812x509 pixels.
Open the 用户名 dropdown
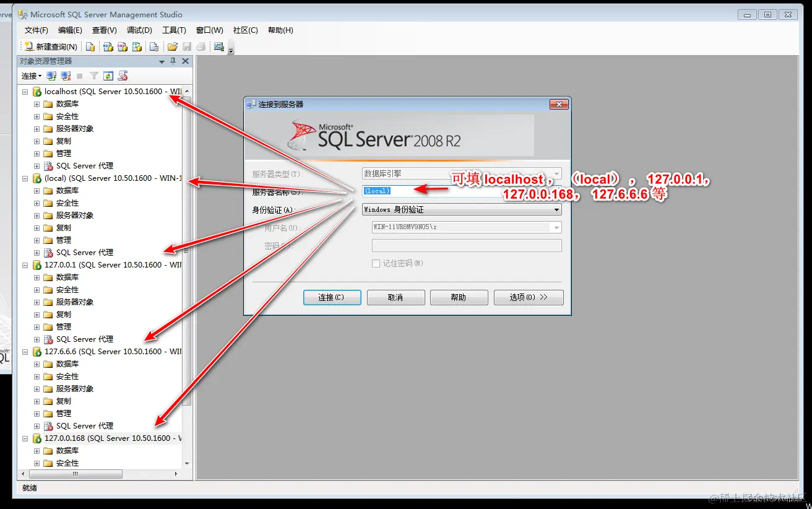point(467,227)
